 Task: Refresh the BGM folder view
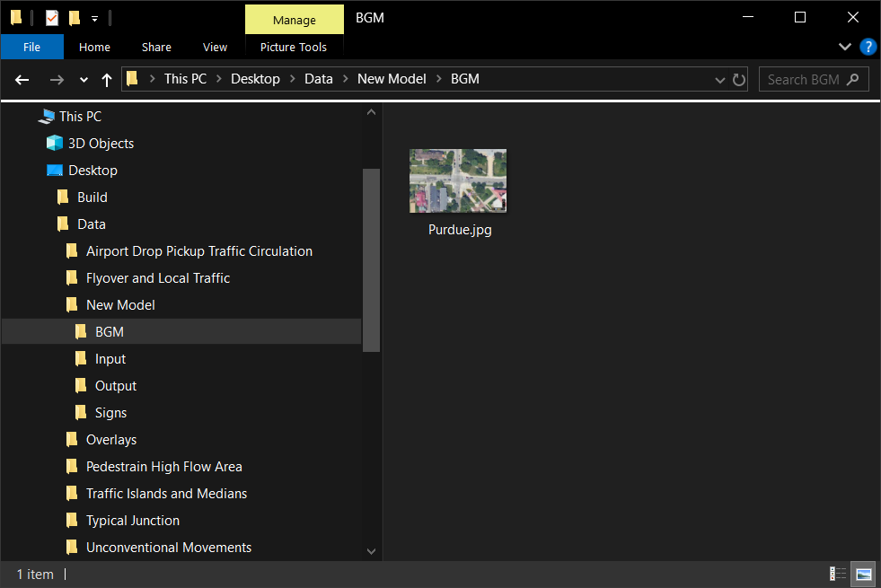[x=739, y=80]
